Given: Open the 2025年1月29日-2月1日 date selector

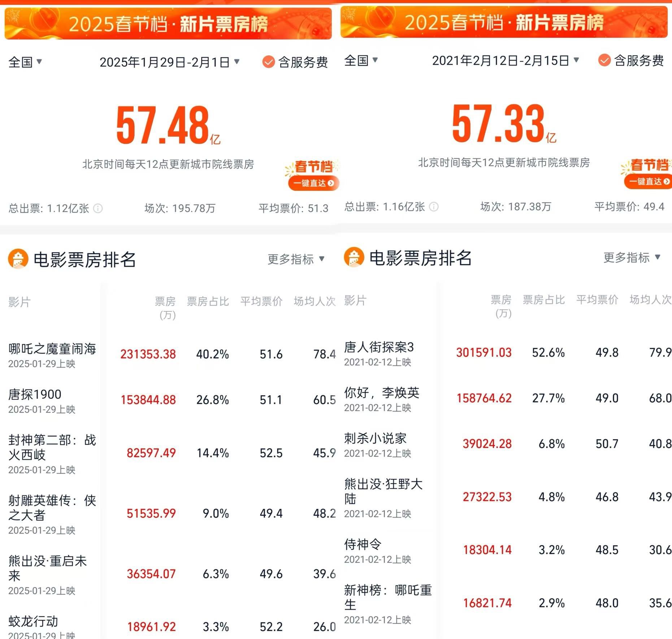Looking at the screenshot, I should click(x=168, y=61).
